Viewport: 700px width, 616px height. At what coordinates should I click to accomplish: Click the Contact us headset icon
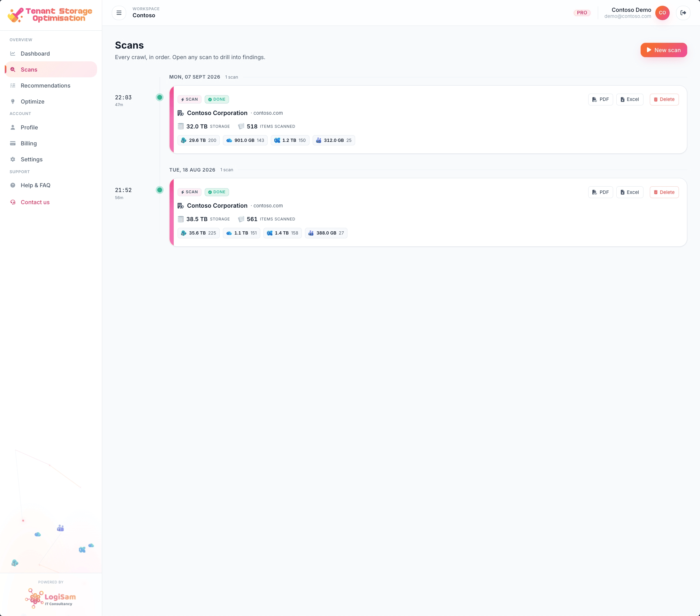pyautogui.click(x=13, y=202)
